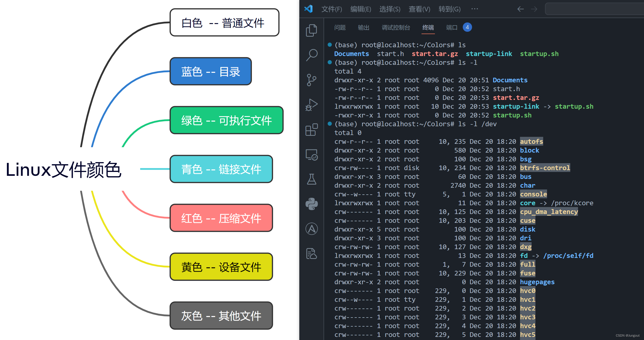Click Documents in the first ls output

351,54
